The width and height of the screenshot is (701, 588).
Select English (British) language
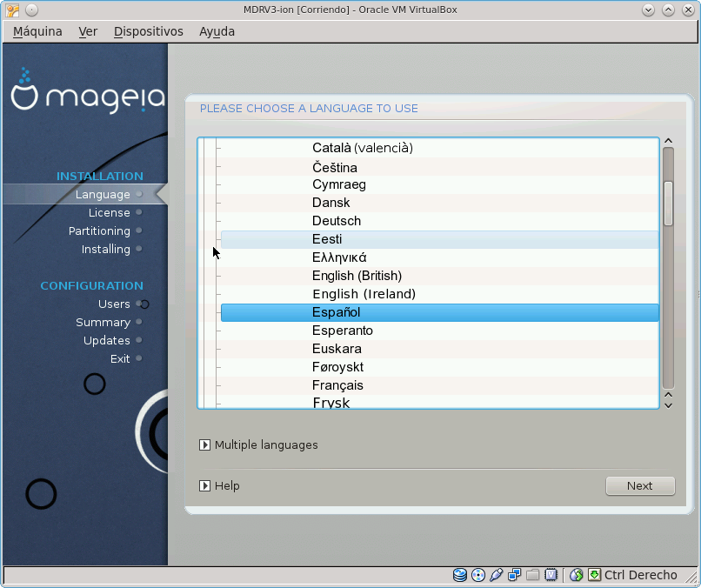coord(357,276)
